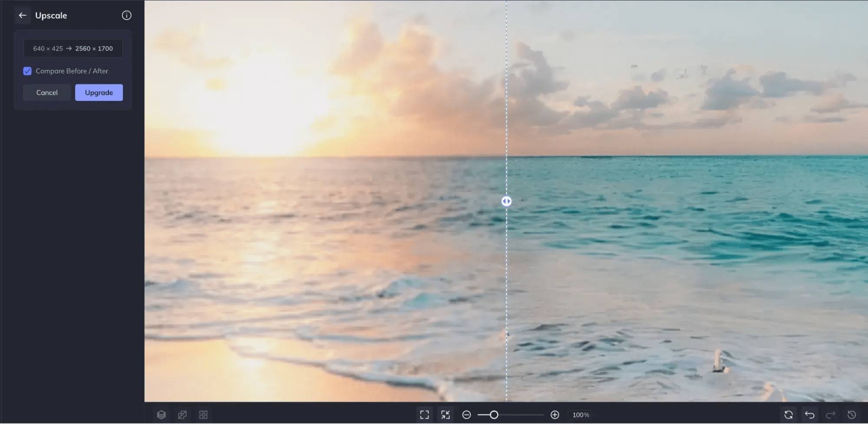Undo the last action
868x424 pixels.
(x=809, y=415)
